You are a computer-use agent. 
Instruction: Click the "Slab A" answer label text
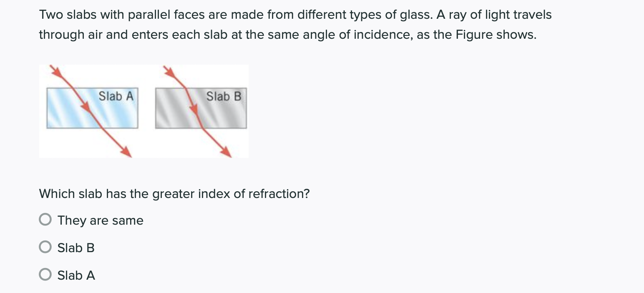coord(76,275)
